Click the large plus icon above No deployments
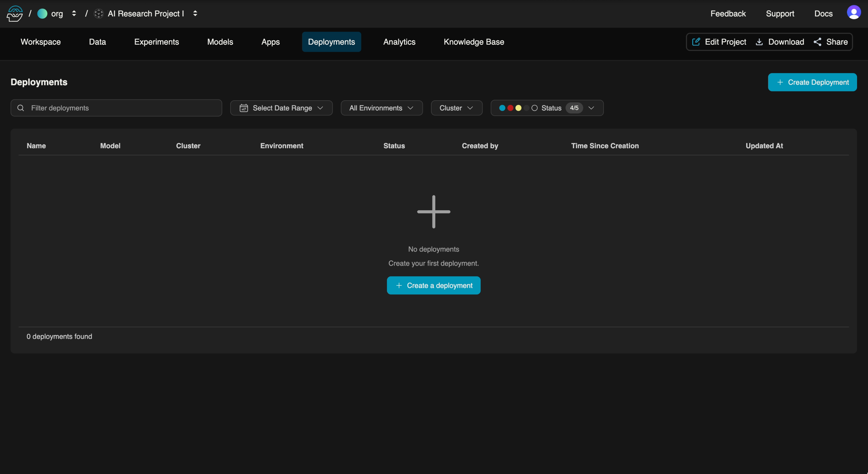Image resolution: width=868 pixels, height=474 pixels. pyautogui.click(x=433, y=212)
